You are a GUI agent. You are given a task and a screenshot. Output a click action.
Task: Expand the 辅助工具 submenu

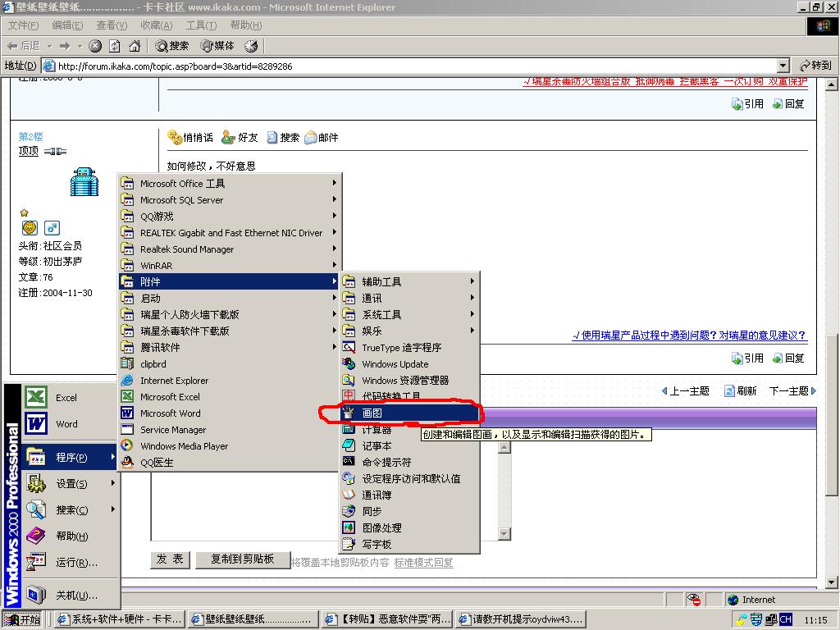(409, 282)
